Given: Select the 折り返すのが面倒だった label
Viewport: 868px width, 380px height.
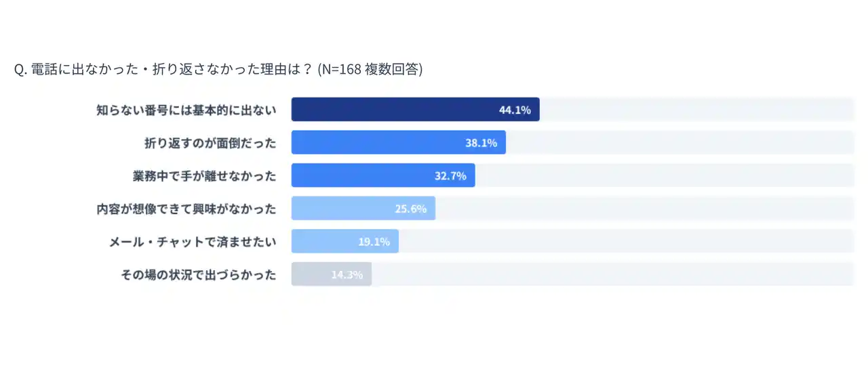Looking at the screenshot, I should click(x=210, y=143).
